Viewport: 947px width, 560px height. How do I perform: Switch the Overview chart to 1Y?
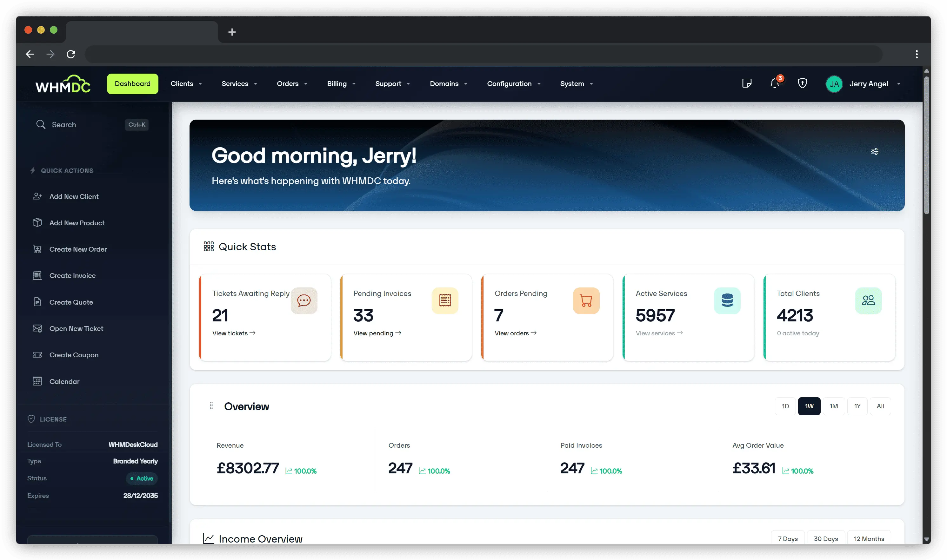click(857, 406)
